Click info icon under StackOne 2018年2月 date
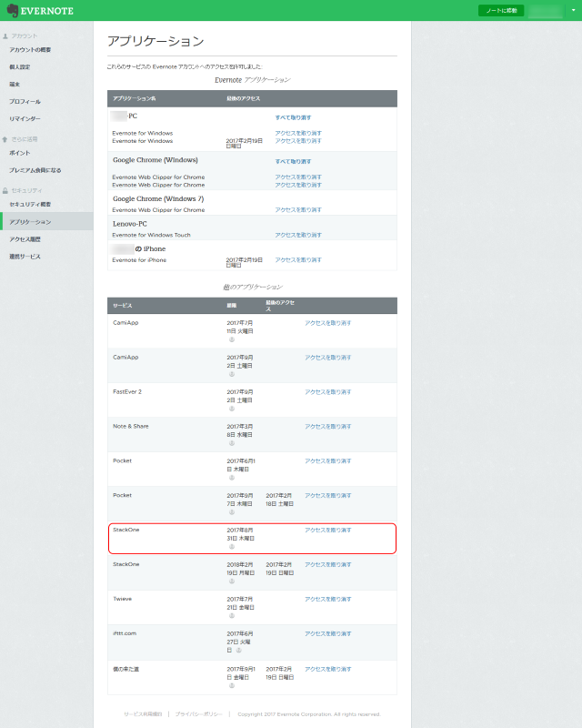The image size is (582, 728). pyautogui.click(x=232, y=581)
